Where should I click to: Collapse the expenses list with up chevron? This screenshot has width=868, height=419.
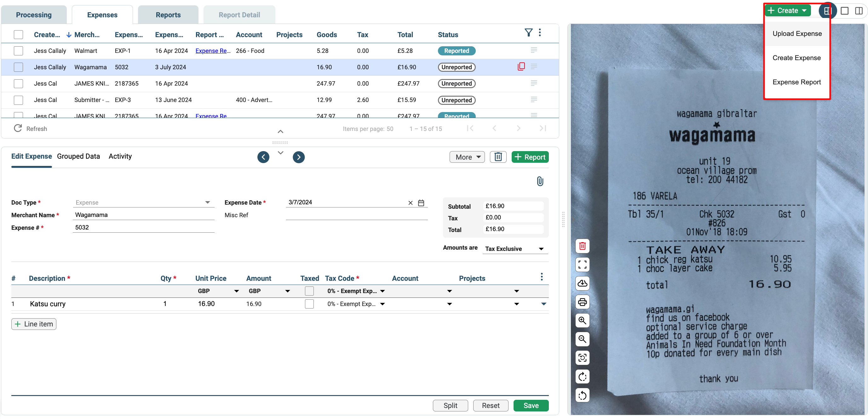pos(280,131)
